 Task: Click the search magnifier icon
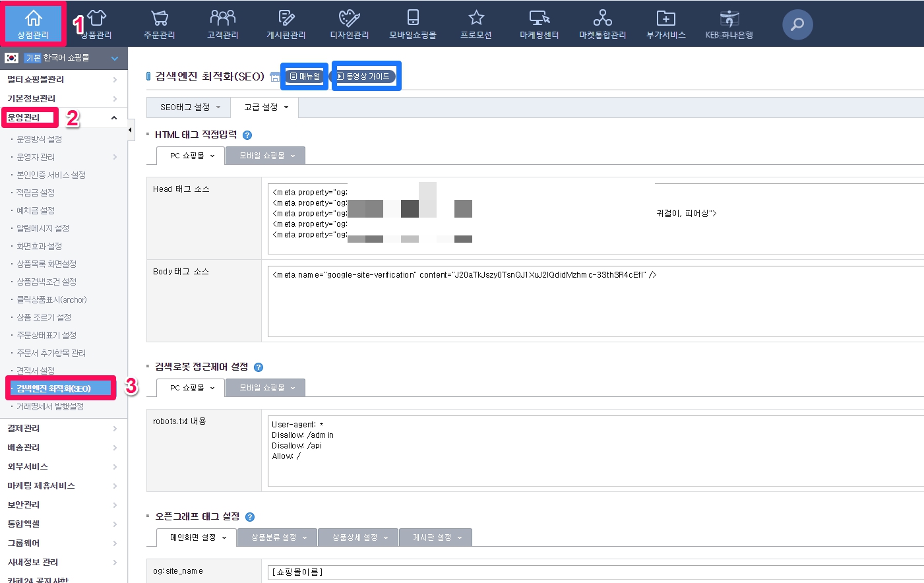[797, 24]
